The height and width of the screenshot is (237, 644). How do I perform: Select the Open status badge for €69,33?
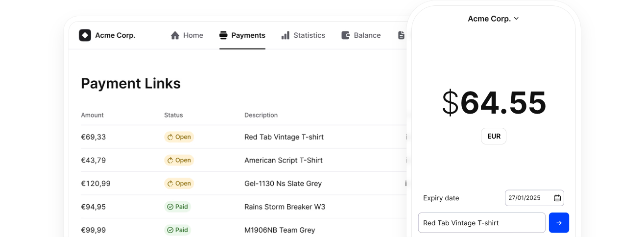pos(179,137)
